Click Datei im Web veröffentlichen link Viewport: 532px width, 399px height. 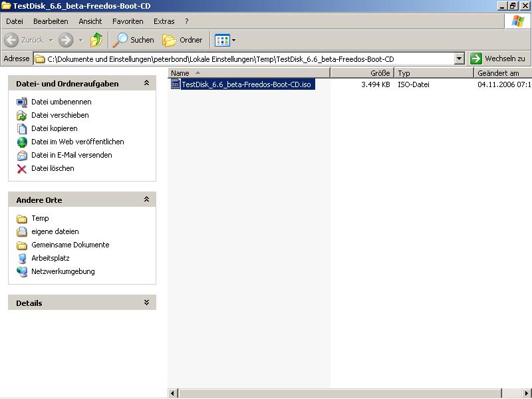tap(78, 142)
